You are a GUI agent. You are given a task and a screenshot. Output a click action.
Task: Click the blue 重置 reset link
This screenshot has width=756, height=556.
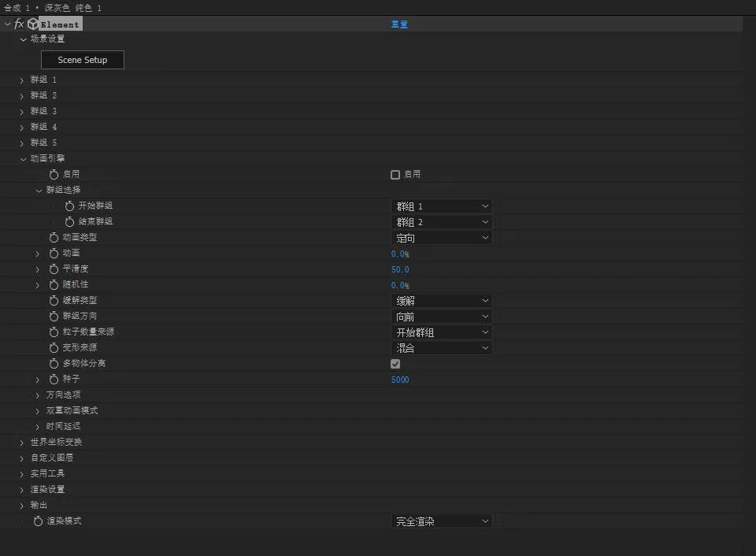tap(399, 24)
